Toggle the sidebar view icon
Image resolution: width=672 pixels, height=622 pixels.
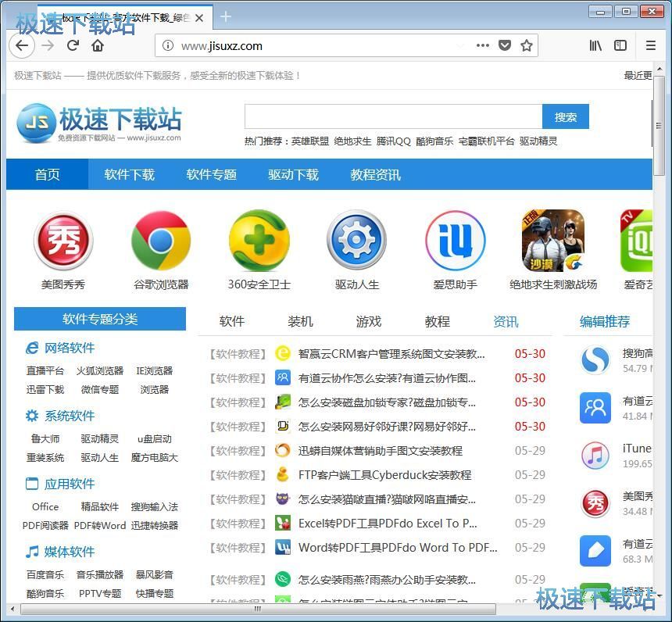620,45
